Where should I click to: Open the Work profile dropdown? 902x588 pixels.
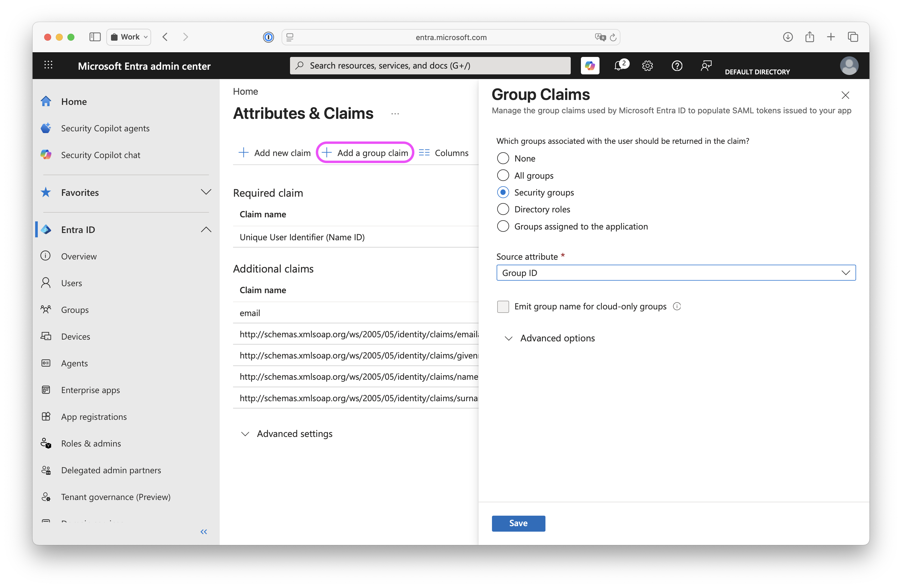tap(129, 37)
